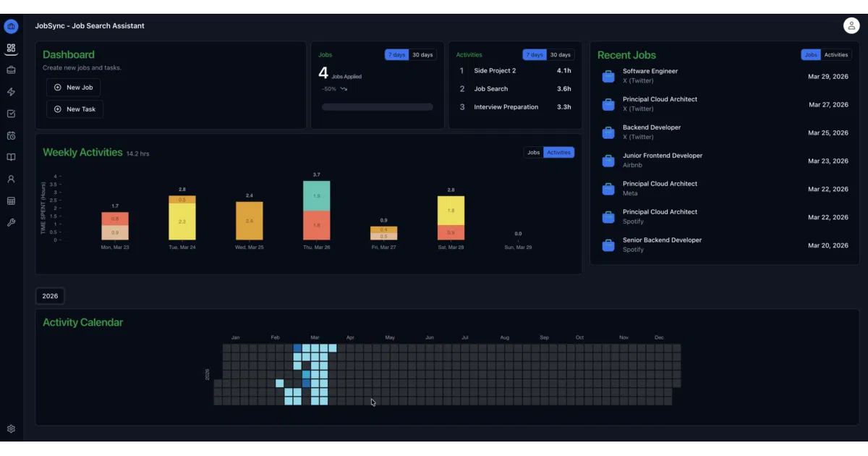This screenshot has width=868, height=456.
Task: Switch Jobs card to 30 days
Action: click(x=422, y=55)
